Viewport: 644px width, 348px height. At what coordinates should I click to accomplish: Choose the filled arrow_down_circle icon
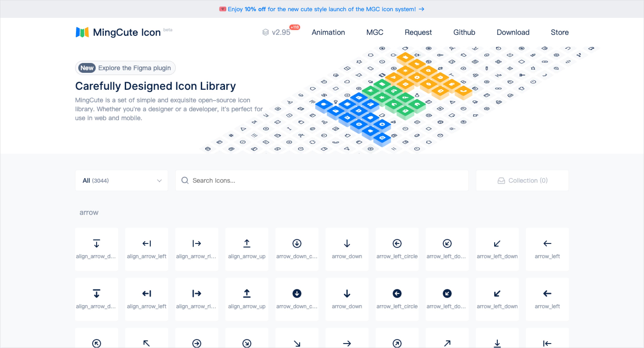(297, 293)
